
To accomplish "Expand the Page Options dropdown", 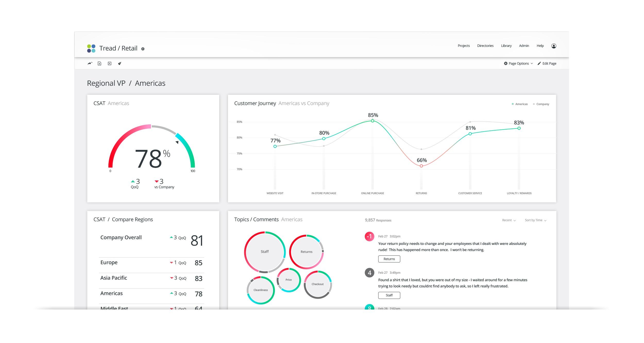I will pyautogui.click(x=518, y=63).
